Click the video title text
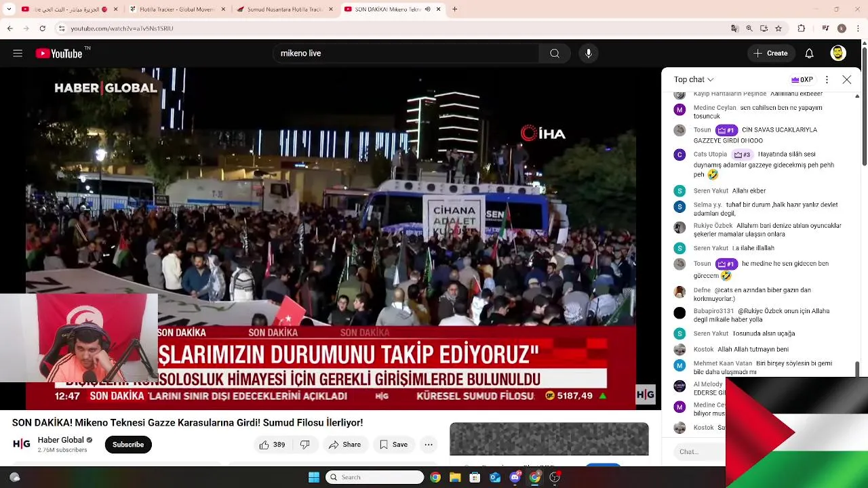868x488 pixels. [187, 423]
